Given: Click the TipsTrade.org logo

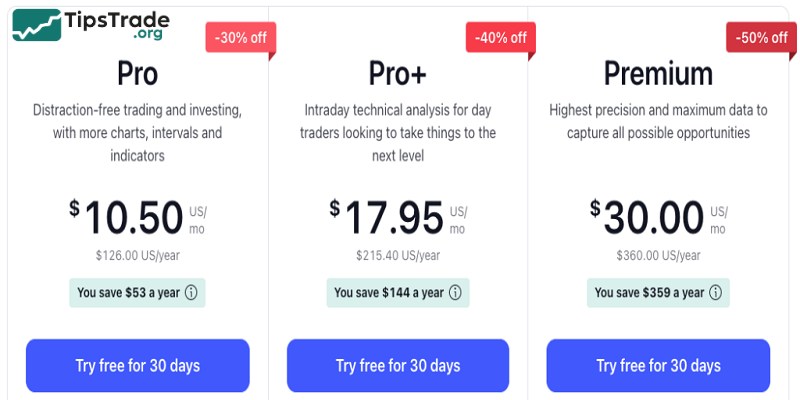Looking at the screenshot, I should click(92, 25).
